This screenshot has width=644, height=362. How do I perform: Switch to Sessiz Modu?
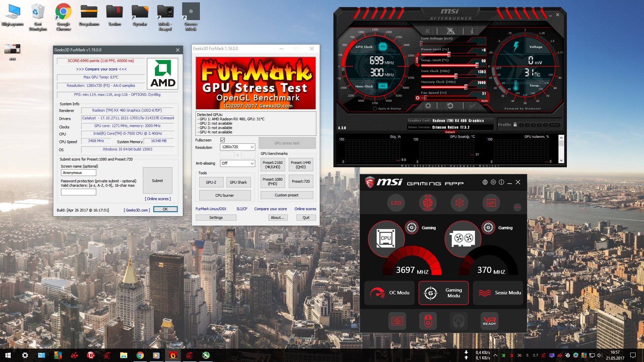tap(498, 293)
